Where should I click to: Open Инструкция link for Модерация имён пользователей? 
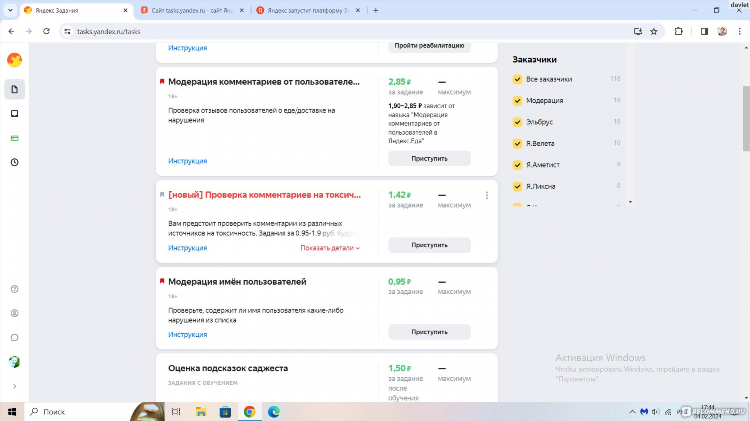point(188,335)
